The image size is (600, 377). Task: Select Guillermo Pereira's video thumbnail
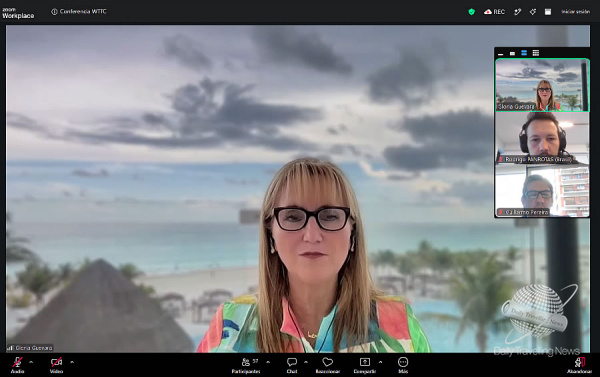tap(542, 191)
